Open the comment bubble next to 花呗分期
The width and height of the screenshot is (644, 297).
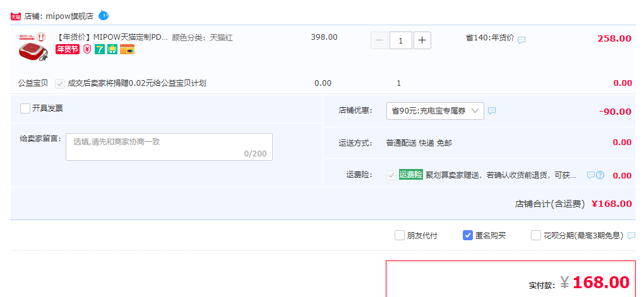pyautogui.click(x=631, y=235)
